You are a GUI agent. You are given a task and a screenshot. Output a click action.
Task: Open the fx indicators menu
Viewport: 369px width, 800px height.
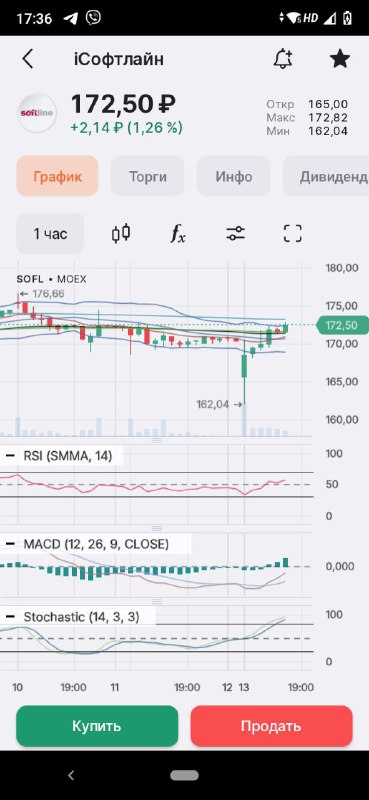click(178, 234)
